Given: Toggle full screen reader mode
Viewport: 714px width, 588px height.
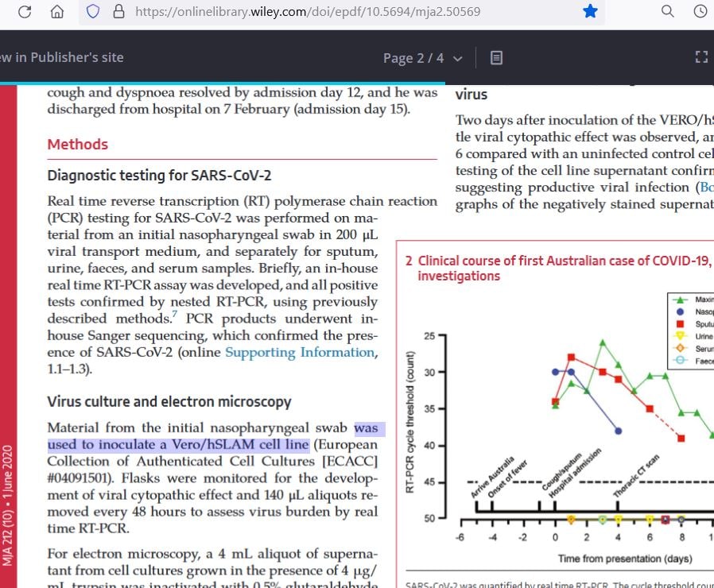Looking at the screenshot, I should [x=700, y=57].
